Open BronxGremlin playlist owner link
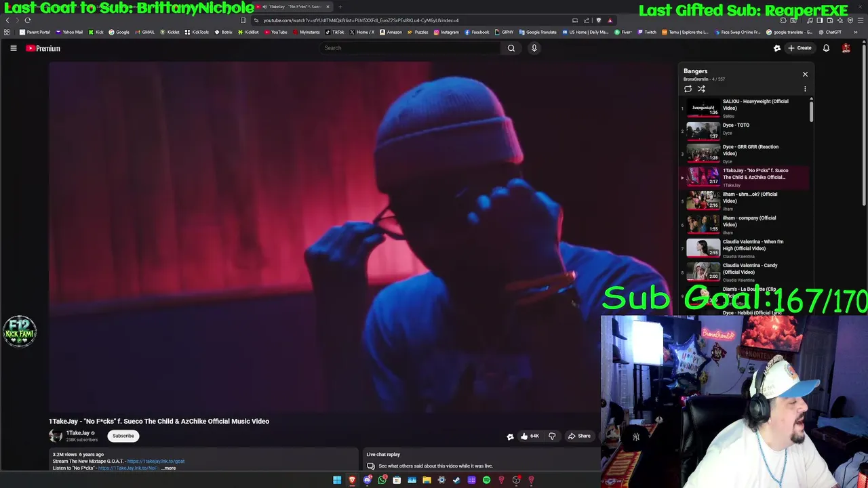 [696, 79]
